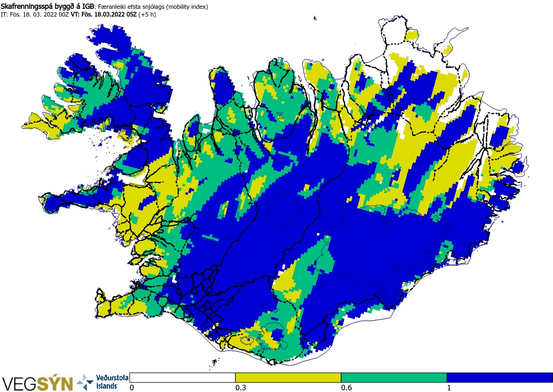Select the white legend color segment
This screenshot has height=392, width=553.
point(182,378)
